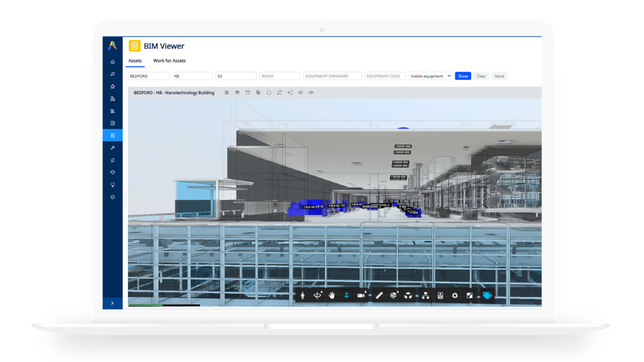644x362 pixels.
Task: Switch to the Work for Assets tab
Action: click(x=169, y=60)
